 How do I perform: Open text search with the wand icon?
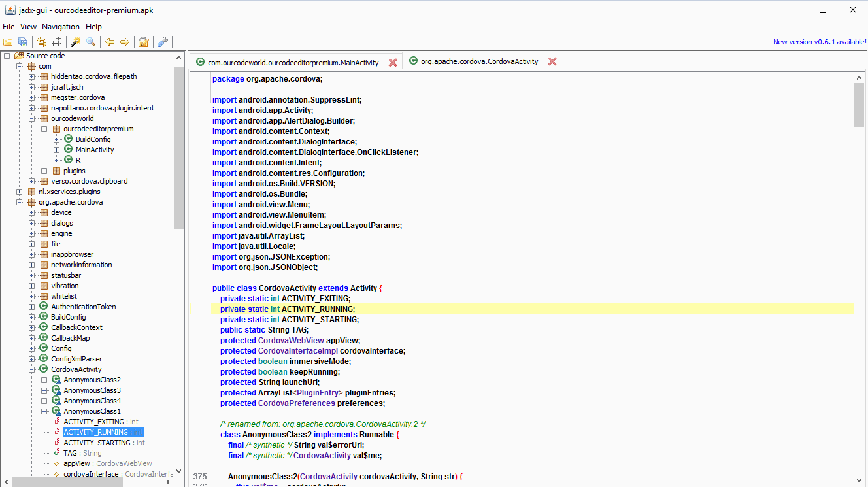75,41
